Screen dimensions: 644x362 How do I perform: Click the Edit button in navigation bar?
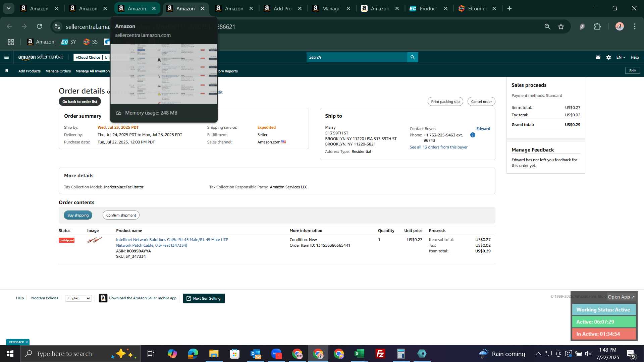click(x=632, y=71)
